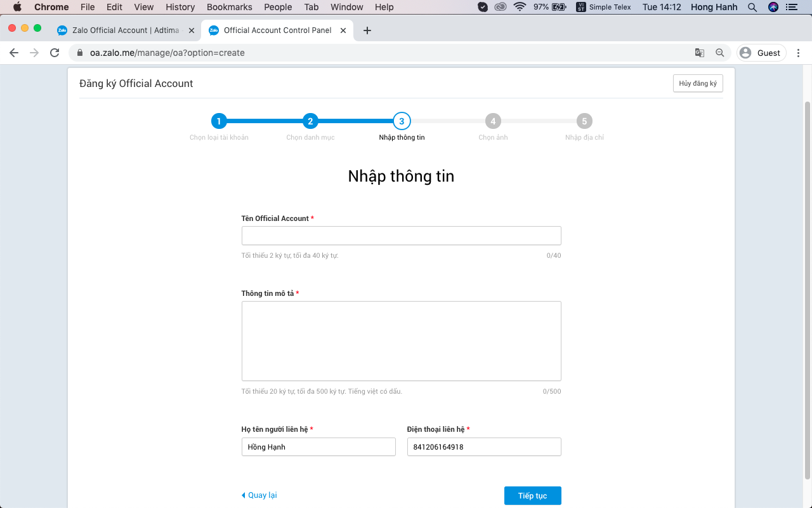
Task: Go to step 1 Chọn loại tài khoản
Action: click(219, 121)
